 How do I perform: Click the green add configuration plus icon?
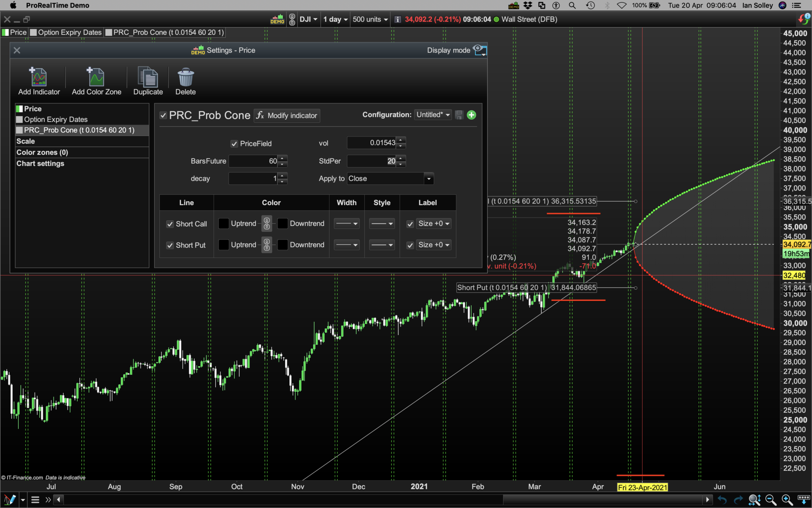471,115
